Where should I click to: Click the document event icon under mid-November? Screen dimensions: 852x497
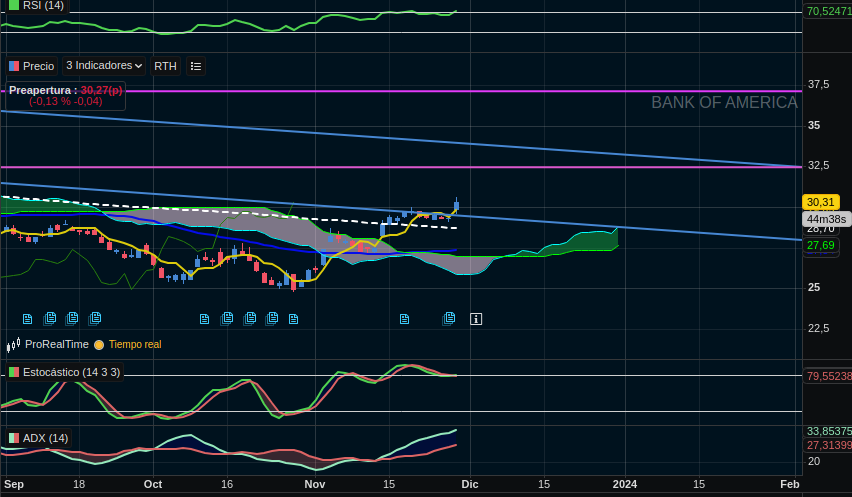pyautogui.click(x=404, y=319)
